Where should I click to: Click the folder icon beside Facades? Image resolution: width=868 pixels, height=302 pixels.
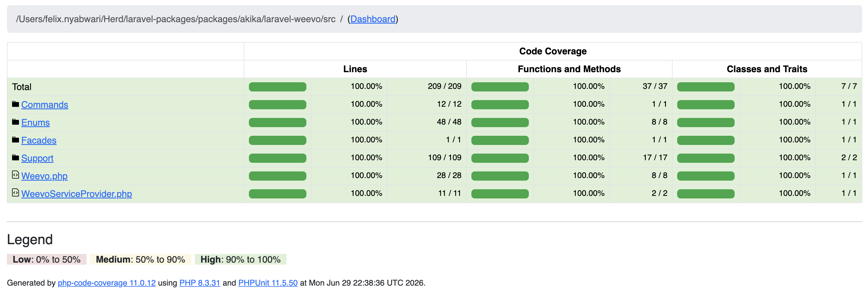[x=16, y=140]
